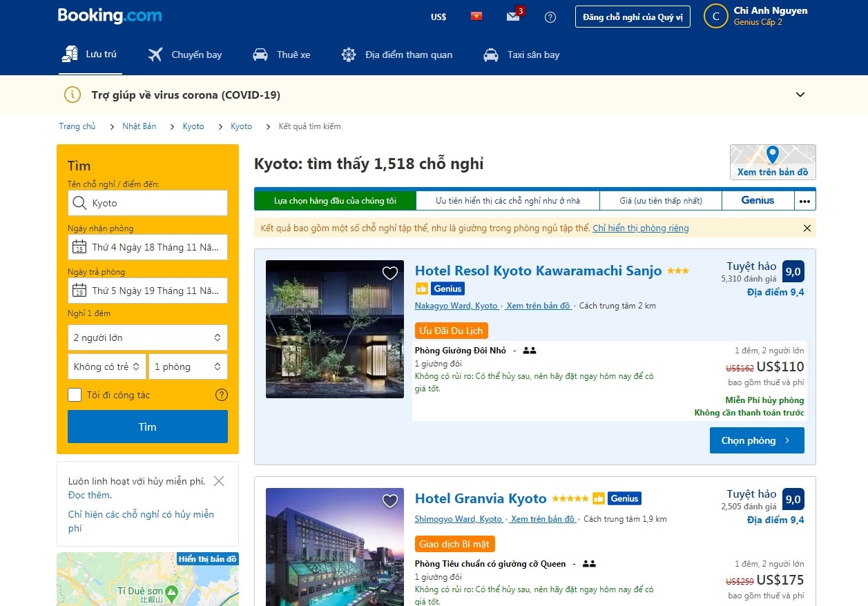Open the 1 phòng rooms dropdown
Viewport: 868px width, 606px height.
189,366
